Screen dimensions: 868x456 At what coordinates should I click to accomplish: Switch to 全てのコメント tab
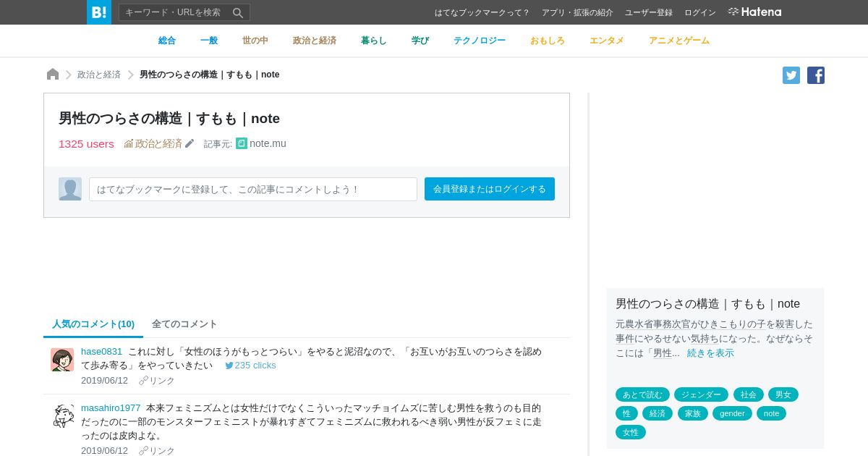[184, 324]
